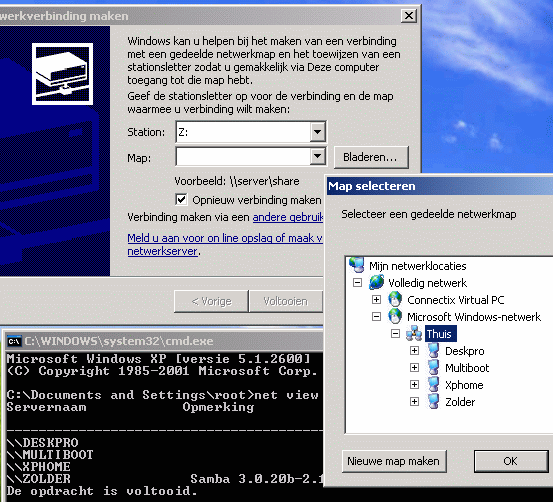553x502 pixels.
Task: Click the Microsoft Windows-netwerk icon
Action: click(395, 316)
